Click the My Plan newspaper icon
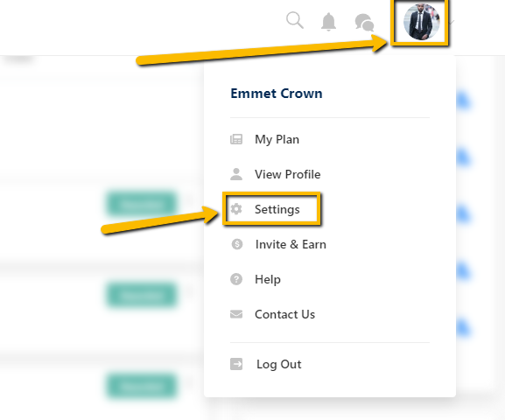Image resolution: width=505 pixels, height=420 pixels. click(x=236, y=139)
